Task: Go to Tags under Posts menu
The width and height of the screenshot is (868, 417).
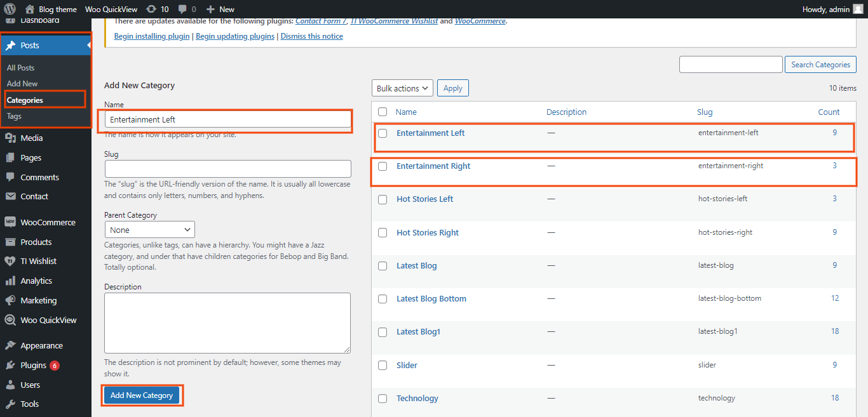Action: tap(14, 116)
